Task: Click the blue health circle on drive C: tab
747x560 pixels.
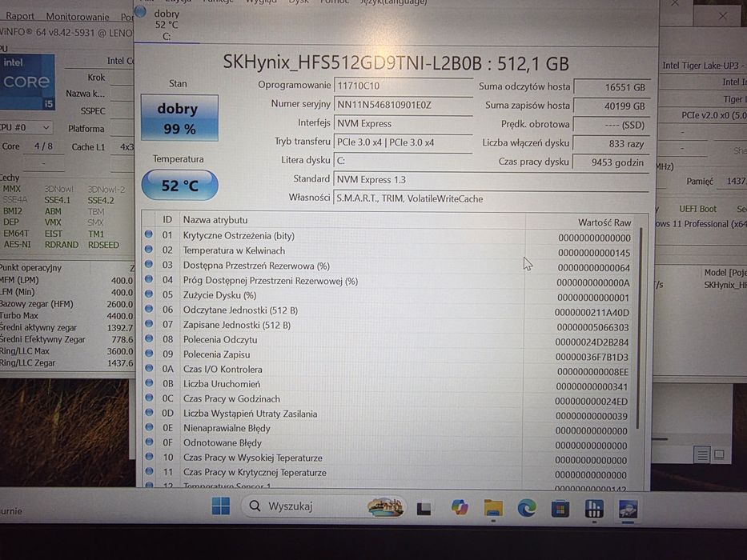Action: (x=141, y=11)
